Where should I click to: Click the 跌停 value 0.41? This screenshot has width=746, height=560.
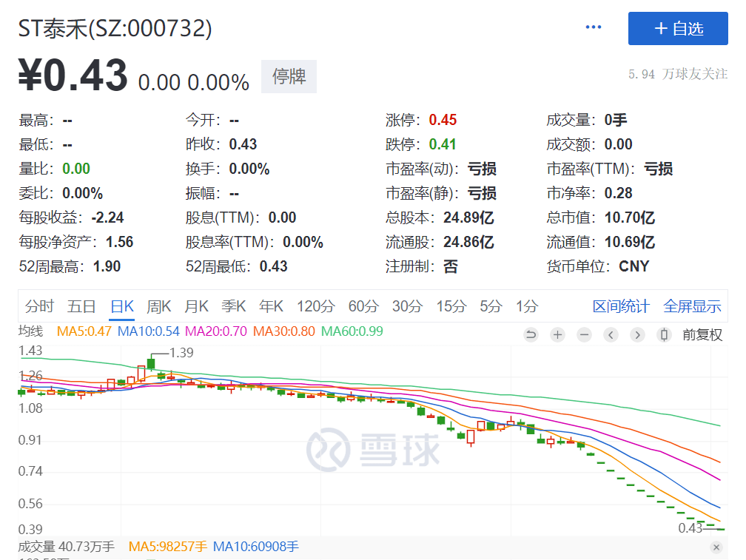[443, 144]
